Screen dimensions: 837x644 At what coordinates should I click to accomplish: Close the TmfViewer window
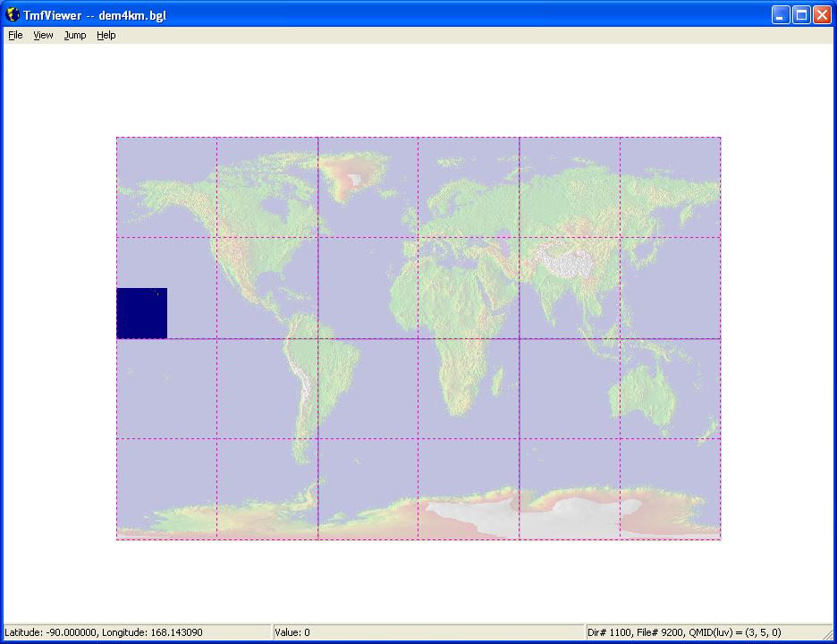(822, 15)
